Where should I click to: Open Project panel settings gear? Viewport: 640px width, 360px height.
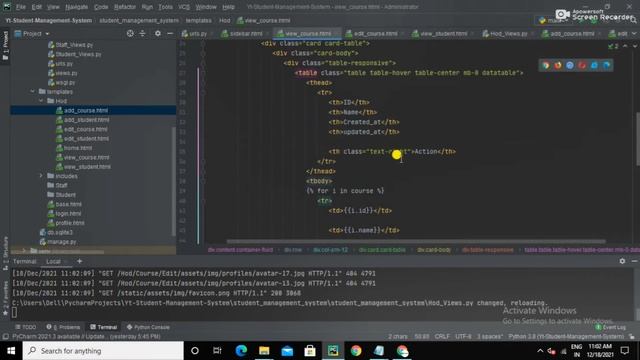[x=158, y=33]
